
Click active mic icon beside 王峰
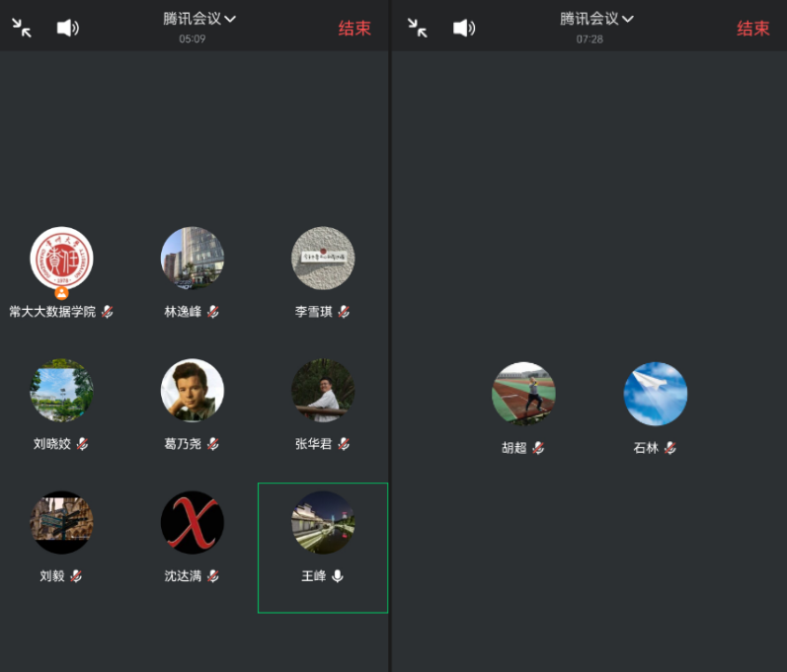(x=338, y=576)
